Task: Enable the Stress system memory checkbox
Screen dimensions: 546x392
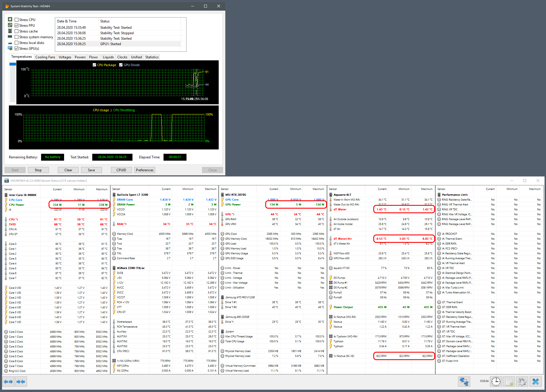Action: (x=17, y=37)
